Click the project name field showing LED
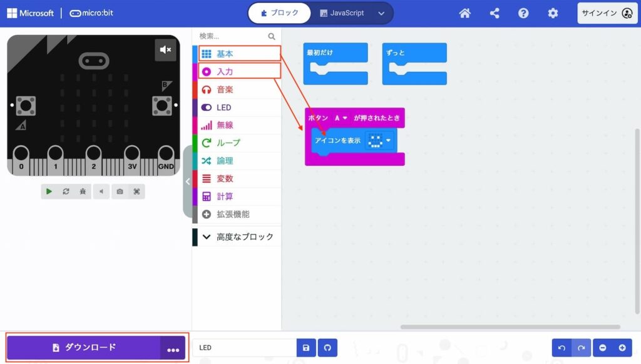Viewport: 641px width, 364px height. pyautogui.click(x=244, y=348)
